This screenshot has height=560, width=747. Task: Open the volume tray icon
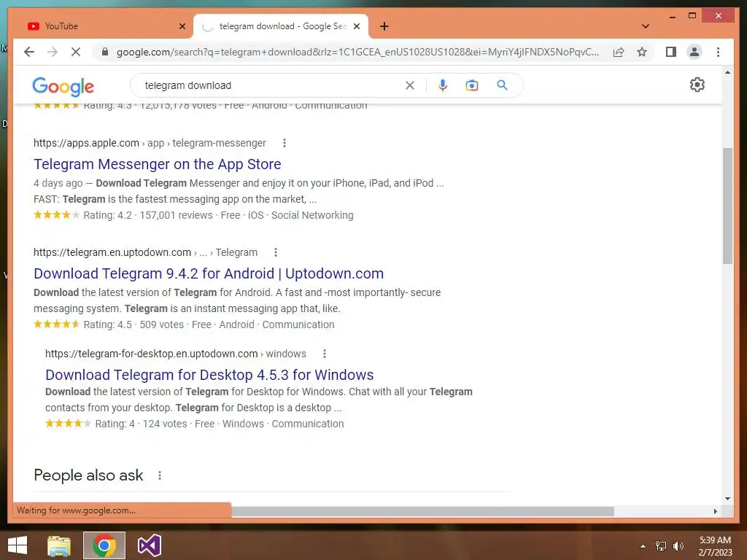click(x=678, y=546)
